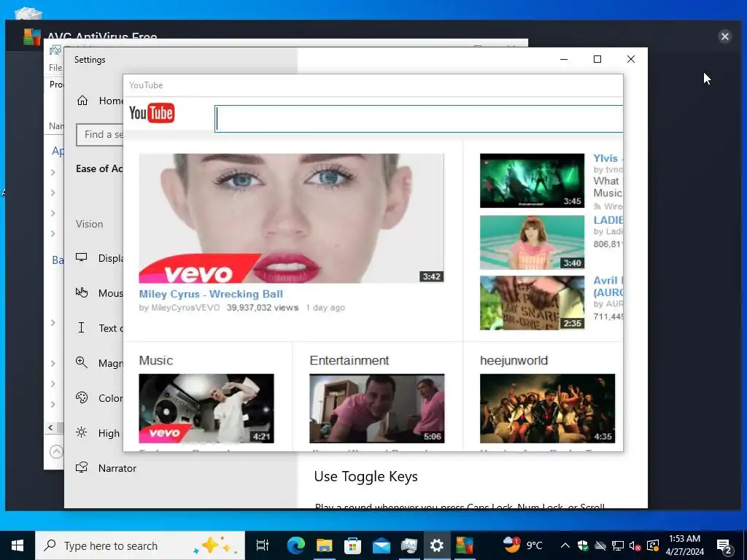Select Magnifier icon in Settings sidebar
This screenshot has height=560, width=747.
[82, 362]
